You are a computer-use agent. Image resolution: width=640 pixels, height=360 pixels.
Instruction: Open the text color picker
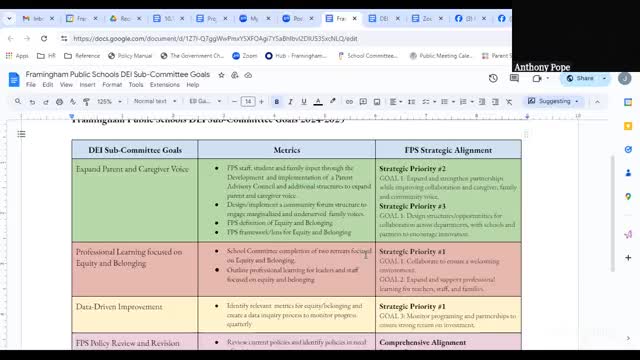318,102
